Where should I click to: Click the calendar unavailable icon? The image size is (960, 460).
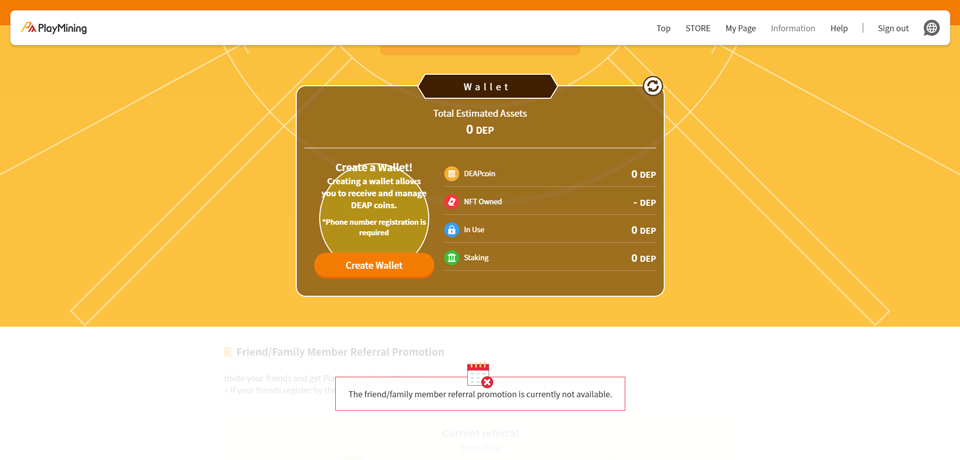479,375
